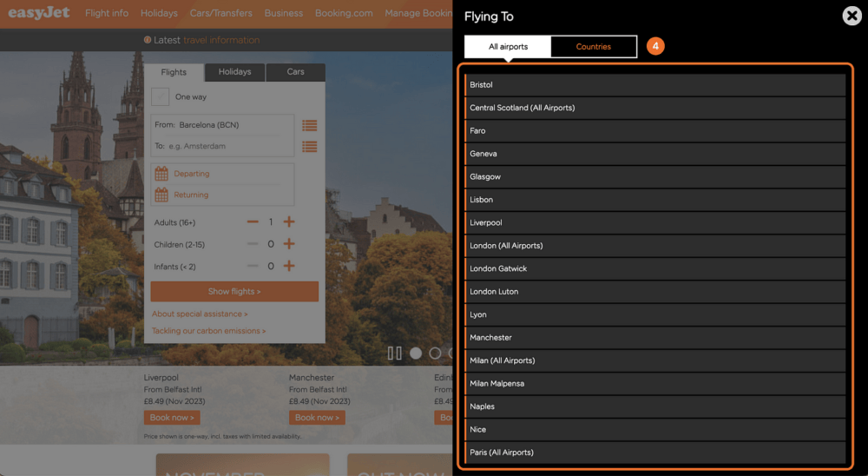Choose Lisbon from the list

point(655,200)
